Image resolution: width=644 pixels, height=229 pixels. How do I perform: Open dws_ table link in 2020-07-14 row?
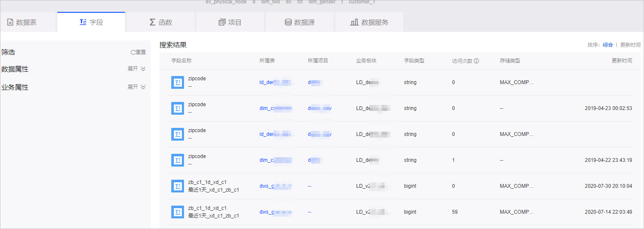click(x=276, y=212)
